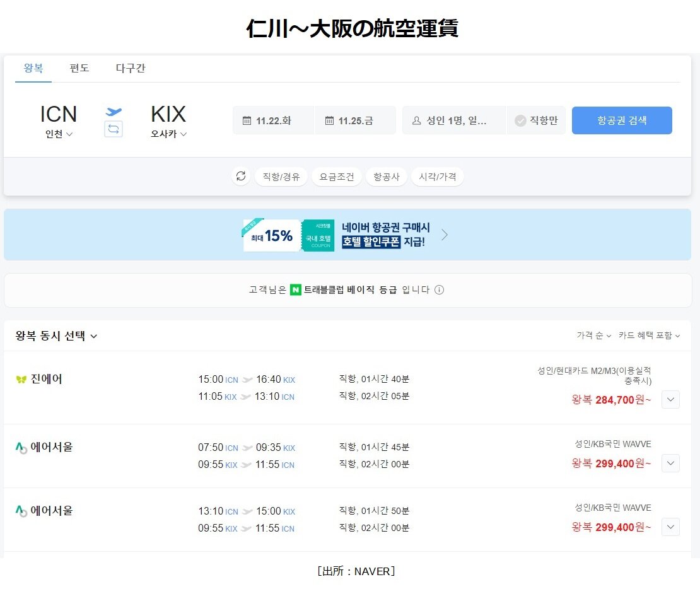Switch to the 편도 one-way tab
This screenshot has height=589, width=700.
pos(79,68)
